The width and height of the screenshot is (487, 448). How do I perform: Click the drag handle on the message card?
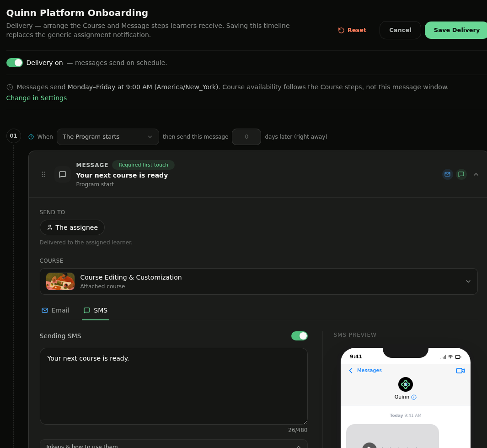(x=43, y=174)
